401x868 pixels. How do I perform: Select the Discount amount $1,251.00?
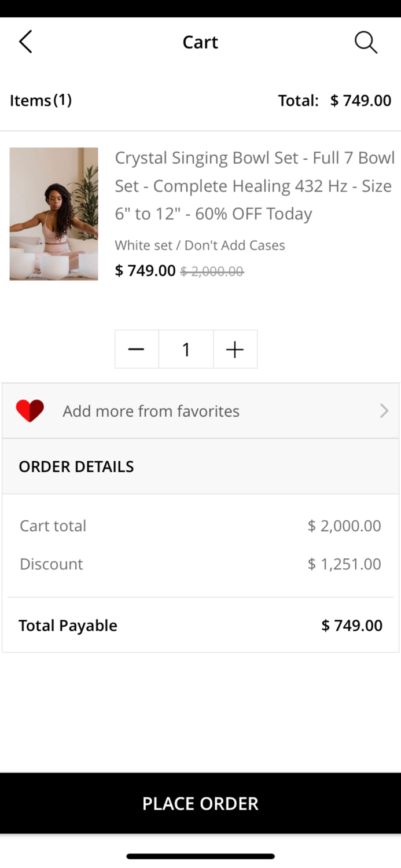point(344,564)
